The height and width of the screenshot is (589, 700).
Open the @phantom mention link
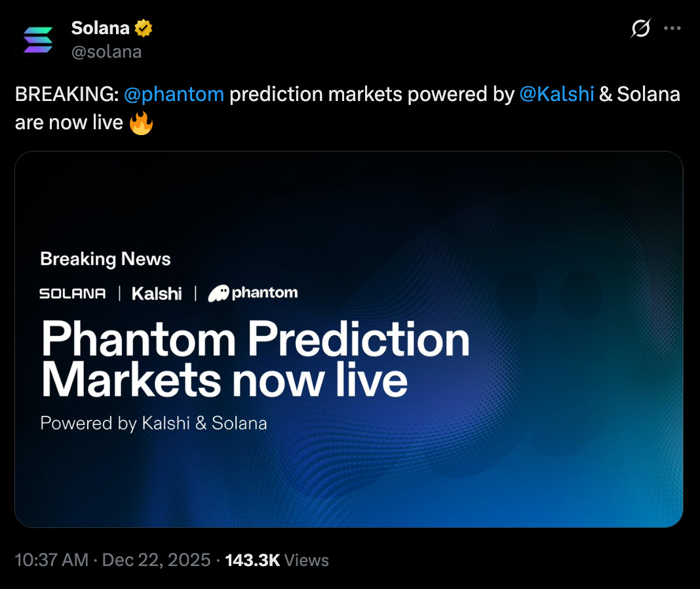(x=174, y=94)
